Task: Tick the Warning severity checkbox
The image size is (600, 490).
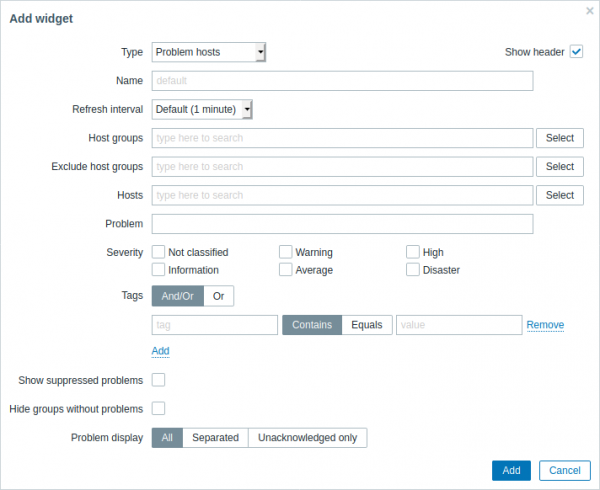Action: pos(285,253)
